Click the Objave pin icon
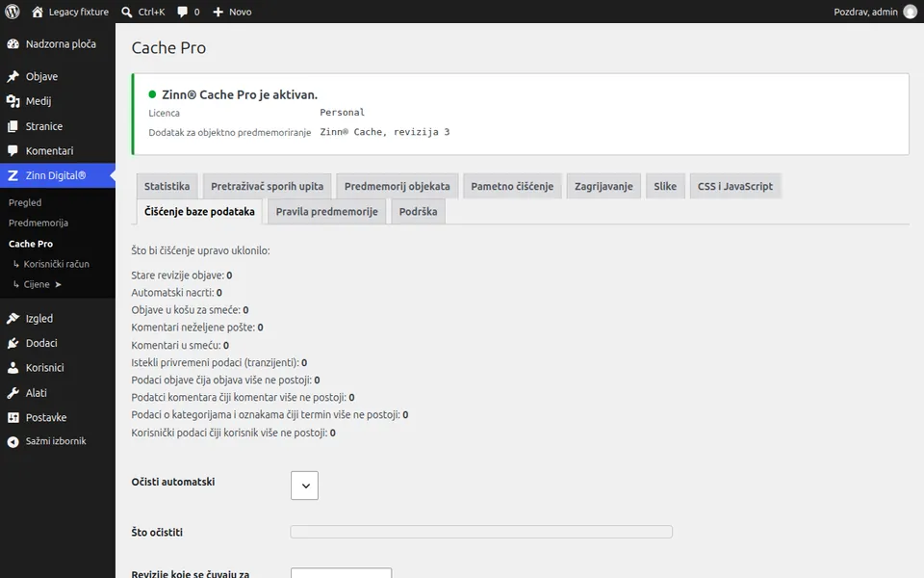This screenshot has width=924, height=578. 13,77
